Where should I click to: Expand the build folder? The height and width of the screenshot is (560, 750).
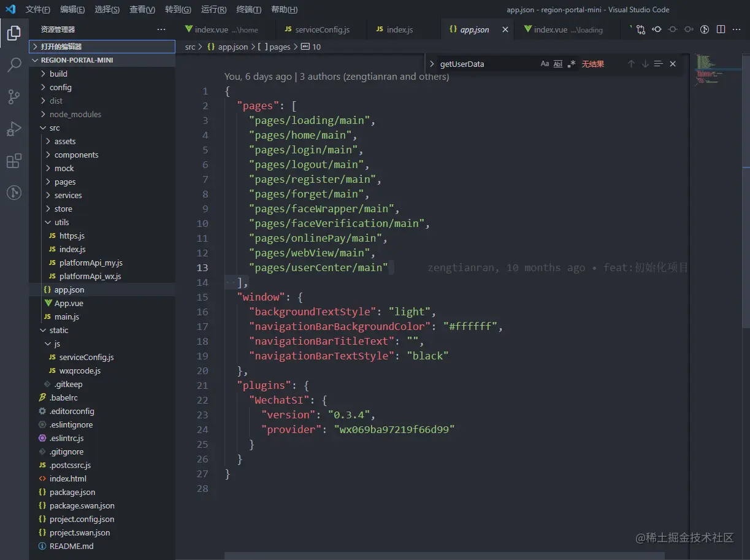pos(102,74)
